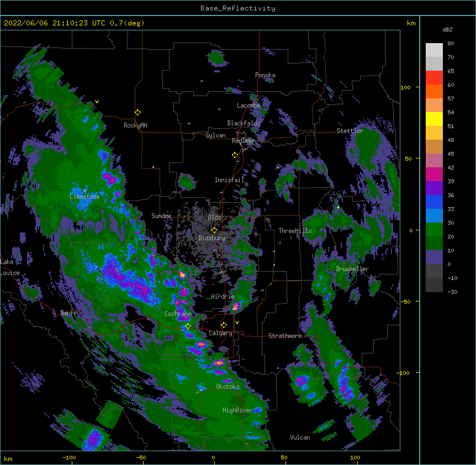Image resolution: width=476 pixels, height=465 pixels.
Task: Click the Airdrie label
Action: pyautogui.click(x=223, y=297)
